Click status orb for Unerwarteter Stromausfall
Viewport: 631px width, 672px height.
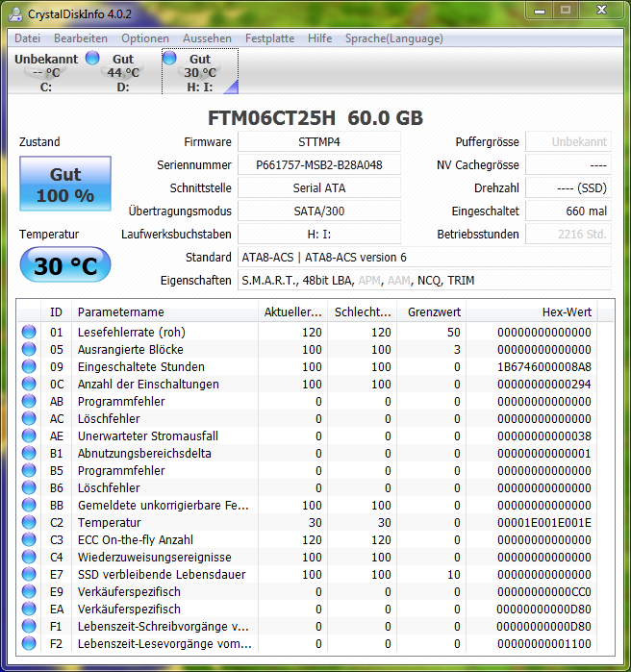tap(29, 436)
